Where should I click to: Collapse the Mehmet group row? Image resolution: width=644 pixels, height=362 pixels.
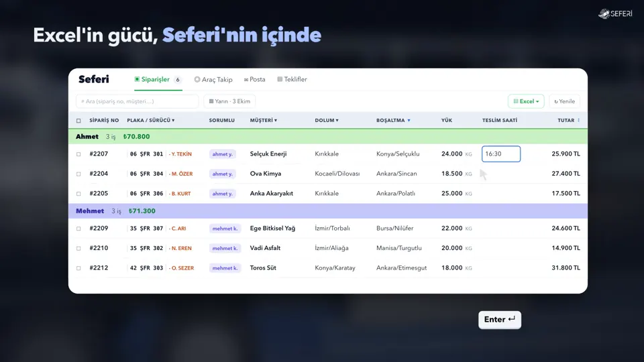click(328, 211)
